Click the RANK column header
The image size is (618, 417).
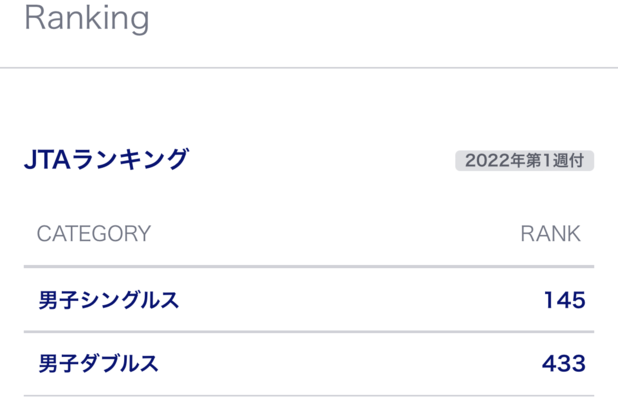point(550,234)
